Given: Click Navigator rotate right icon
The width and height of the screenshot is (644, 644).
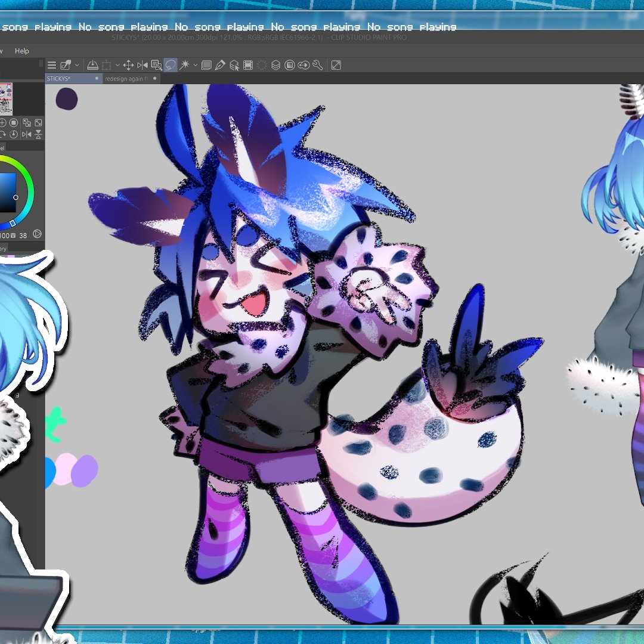Looking at the screenshot, I should pos(2,134).
